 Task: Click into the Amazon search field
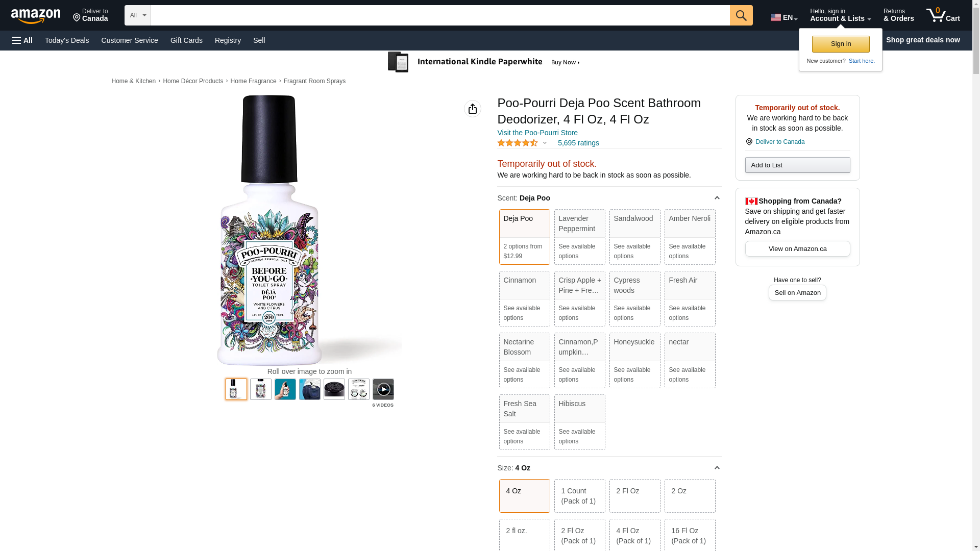pos(440,15)
